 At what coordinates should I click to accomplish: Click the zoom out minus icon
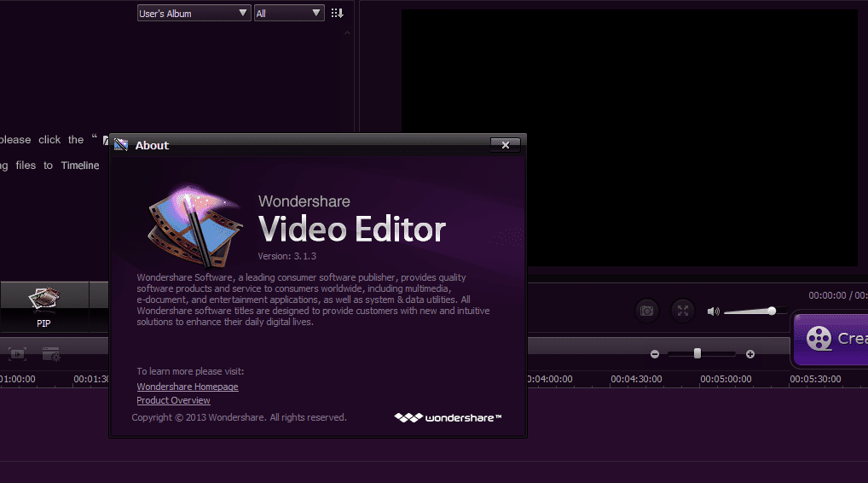pyautogui.click(x=655, y=354)
